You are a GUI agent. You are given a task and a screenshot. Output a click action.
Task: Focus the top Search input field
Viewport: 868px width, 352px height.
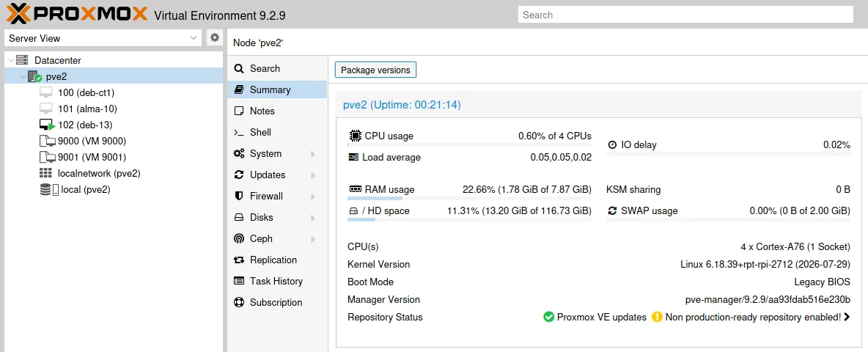(x=686, y=15)
